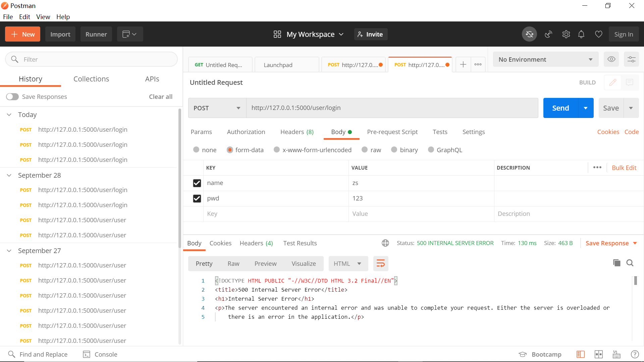644x362 pixels.
Task: Click the blue Send button
Action: click(560, 108)
